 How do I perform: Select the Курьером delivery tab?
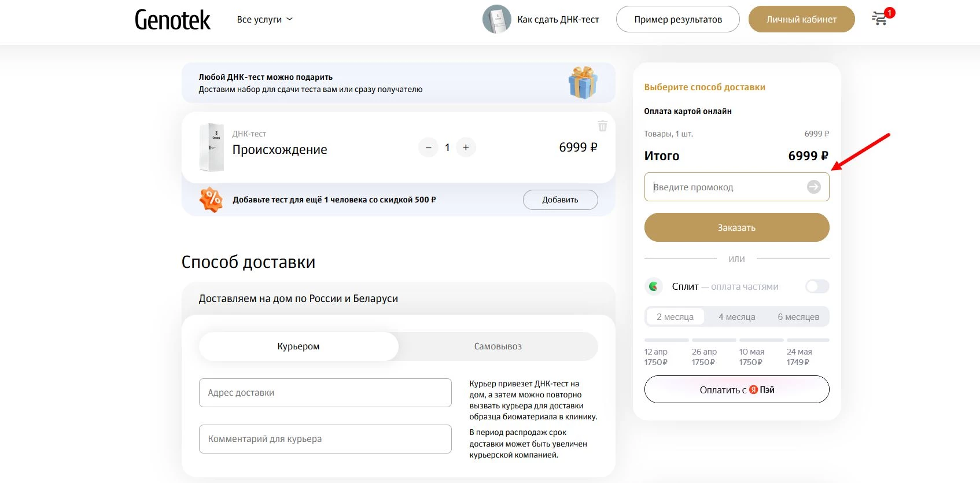(299, 346)
